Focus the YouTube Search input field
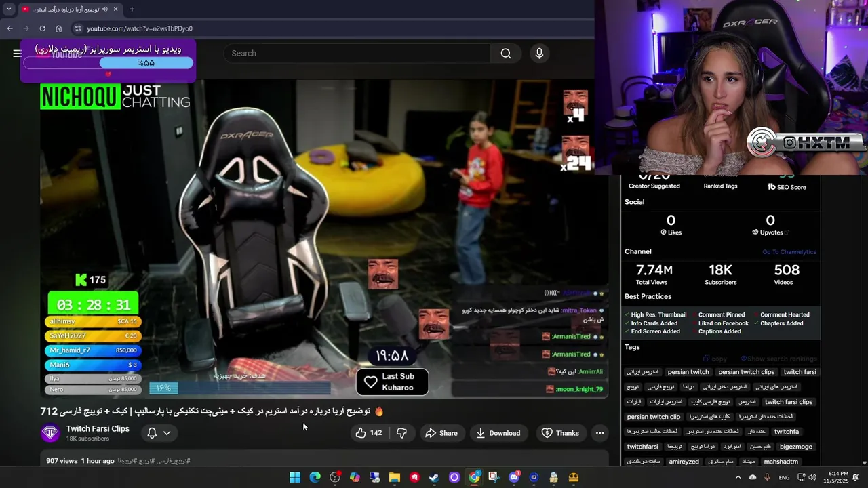The image size is (868, 488). point(357,53)
